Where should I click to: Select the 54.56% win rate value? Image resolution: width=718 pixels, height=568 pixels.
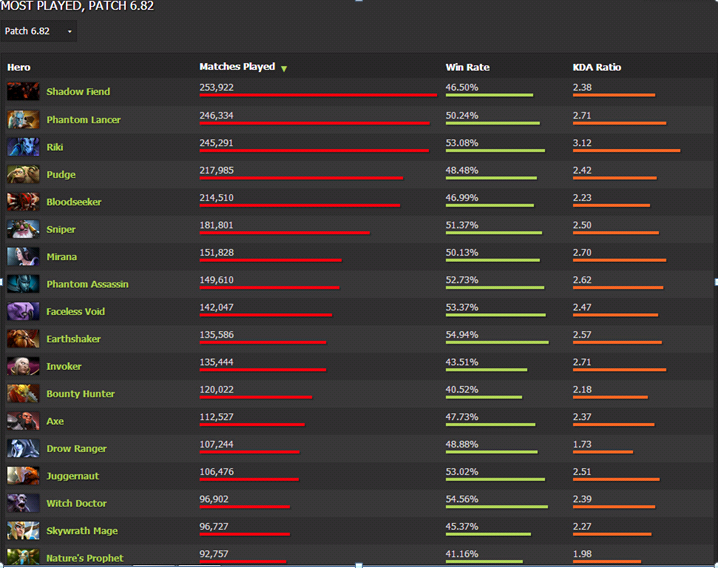[462, 499]
